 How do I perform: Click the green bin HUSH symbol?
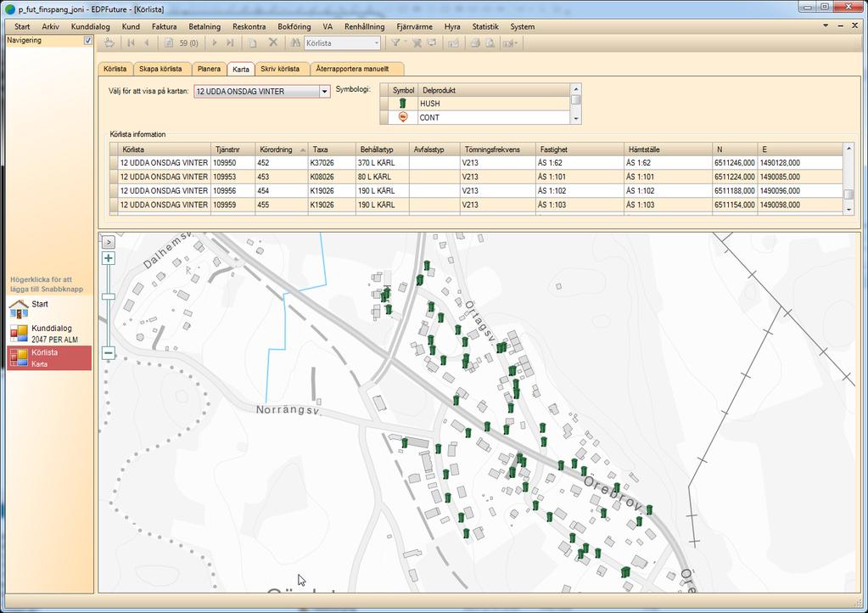(403, 103)
